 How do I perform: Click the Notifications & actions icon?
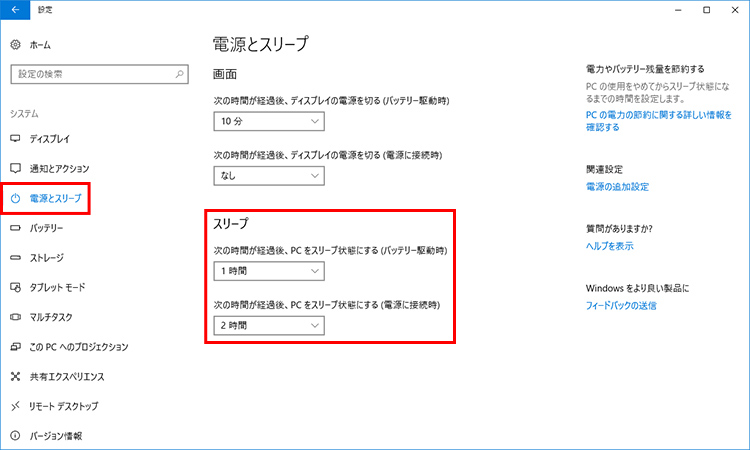point(15,168)
